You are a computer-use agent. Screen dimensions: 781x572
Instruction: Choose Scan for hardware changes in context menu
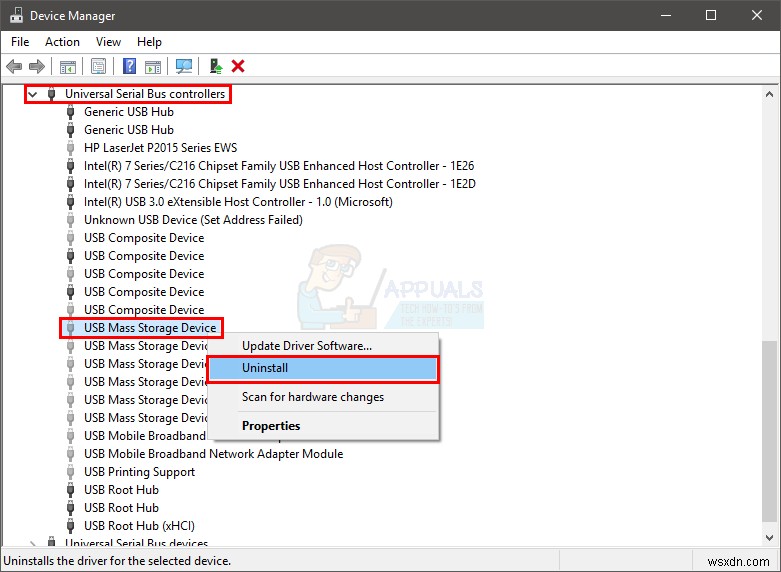click(323, 397)
